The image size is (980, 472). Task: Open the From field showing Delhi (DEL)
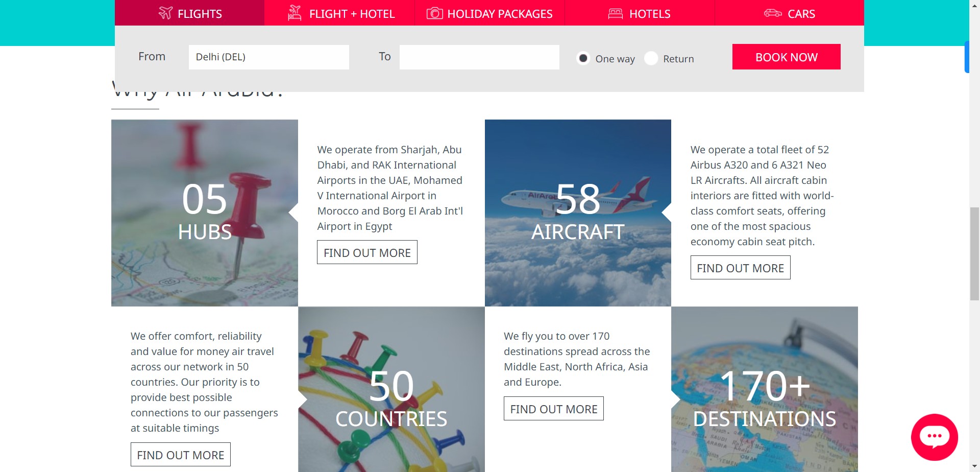pos(268,57)
